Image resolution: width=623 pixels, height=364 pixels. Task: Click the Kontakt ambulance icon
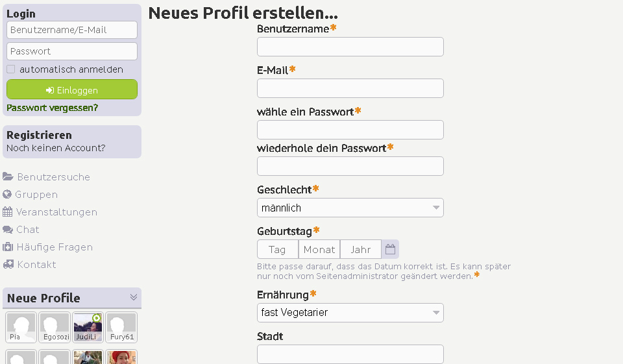point(8,265)
